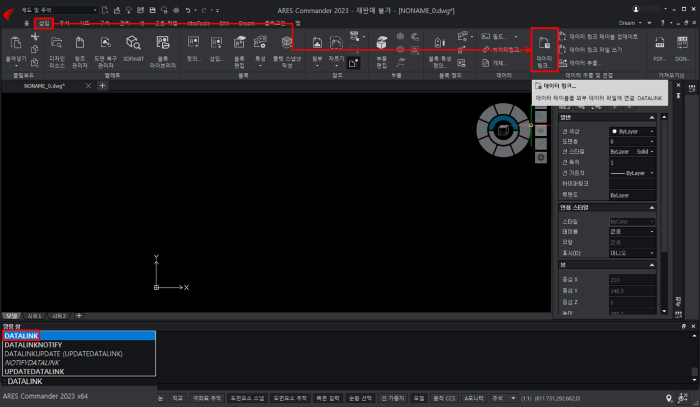This screenshot has width=700, height=407.
Task: Click the Object (개체) insert button
Action: click(493, 63)
